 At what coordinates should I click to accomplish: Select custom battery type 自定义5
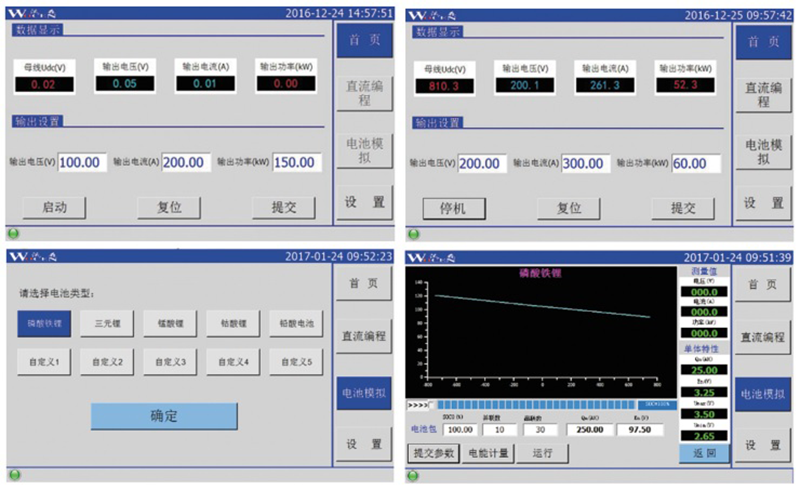point(296,362)
